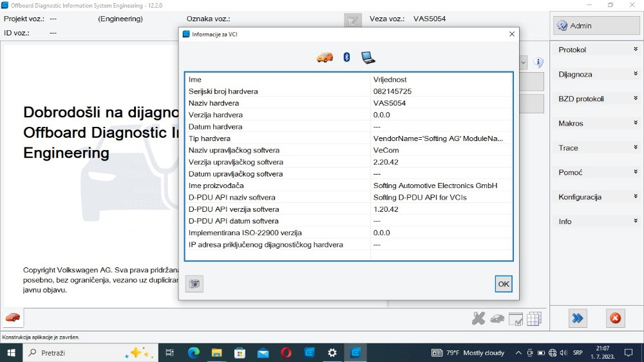The height and width of the screenshot is (362, 644).
Task: Click the grey car icon in bottom toolbar
Action: tap(497, 318)
